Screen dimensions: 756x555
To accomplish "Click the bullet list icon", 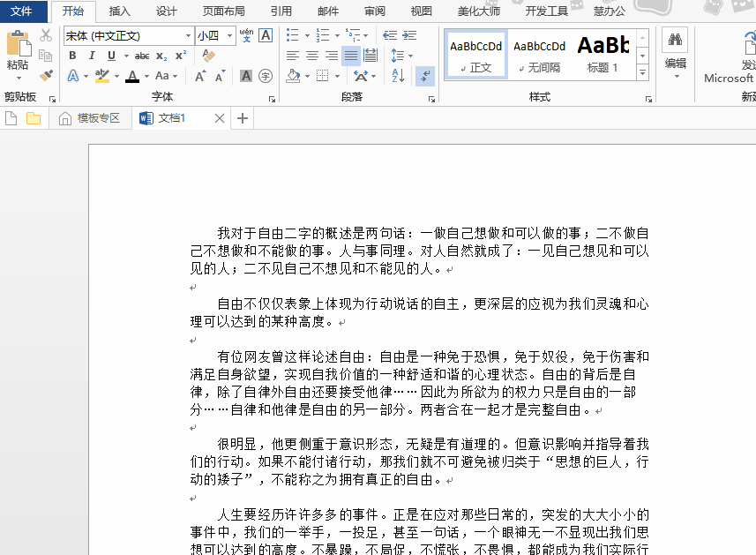I will [x=293, y=35].
